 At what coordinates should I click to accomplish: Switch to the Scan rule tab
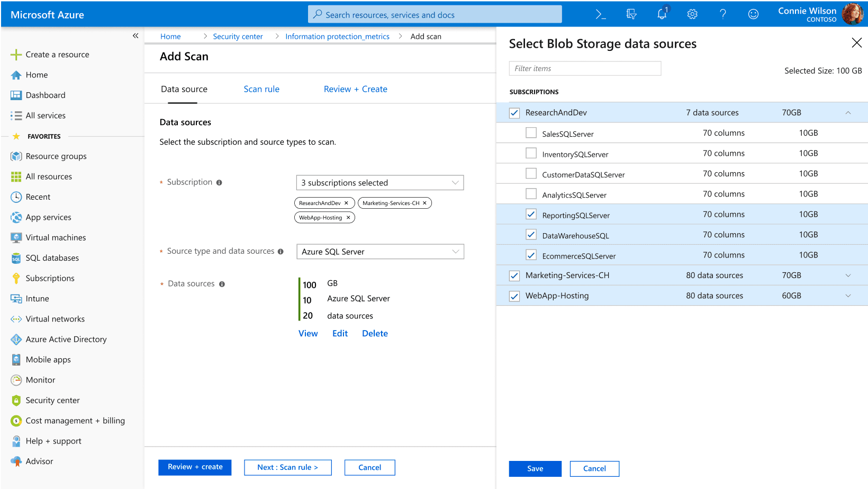261,89
